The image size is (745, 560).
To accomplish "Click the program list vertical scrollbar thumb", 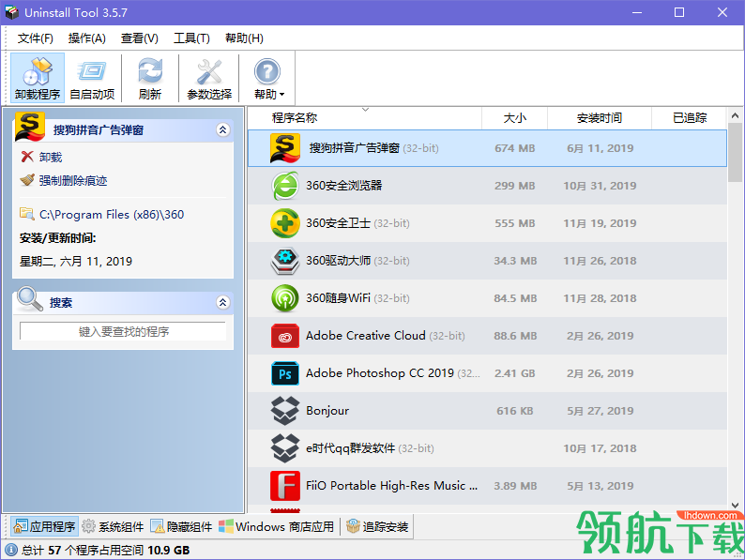I will pos(735,152).
